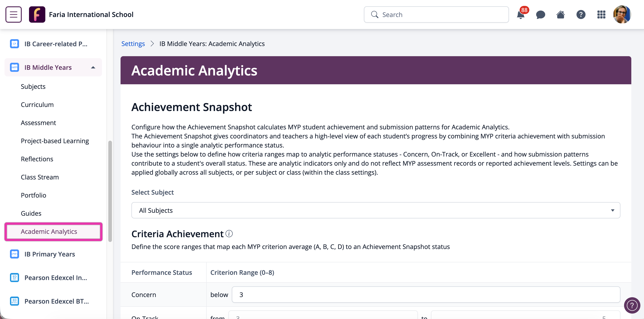Open notifications showing 88 alerts
Image resolution: width=644 pixels, height=319 pixels.
(x=521, y=14)
